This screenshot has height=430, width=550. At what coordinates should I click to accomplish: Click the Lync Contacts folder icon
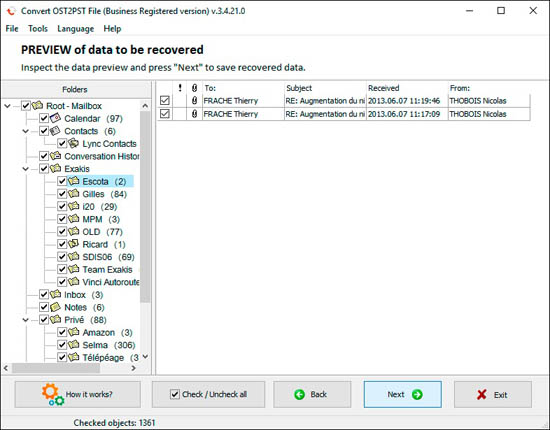coord(74,143)
